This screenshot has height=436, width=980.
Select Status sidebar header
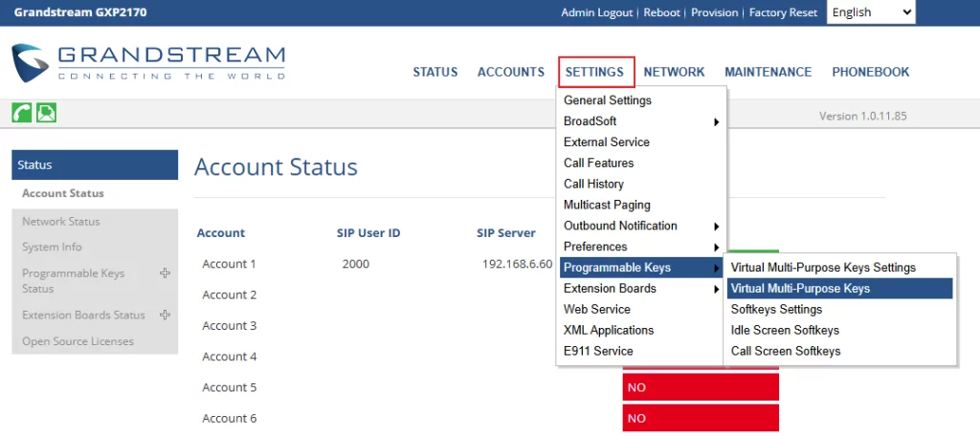95,164
